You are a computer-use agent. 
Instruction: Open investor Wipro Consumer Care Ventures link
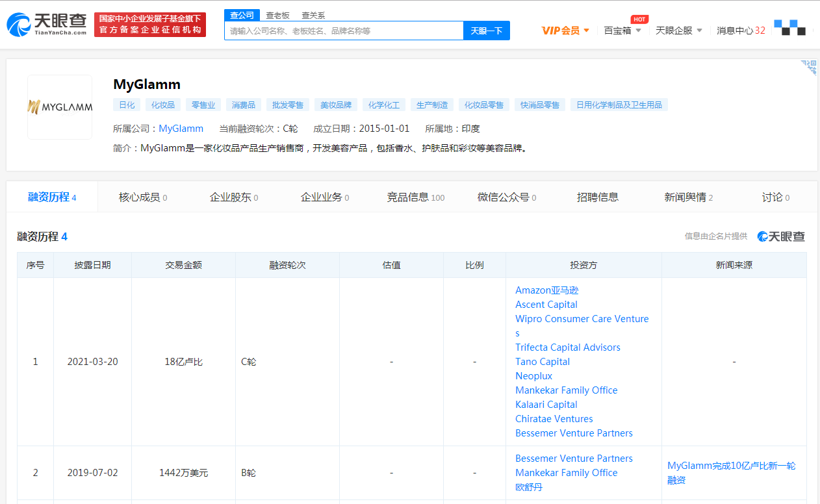click(x=582, y=325)
